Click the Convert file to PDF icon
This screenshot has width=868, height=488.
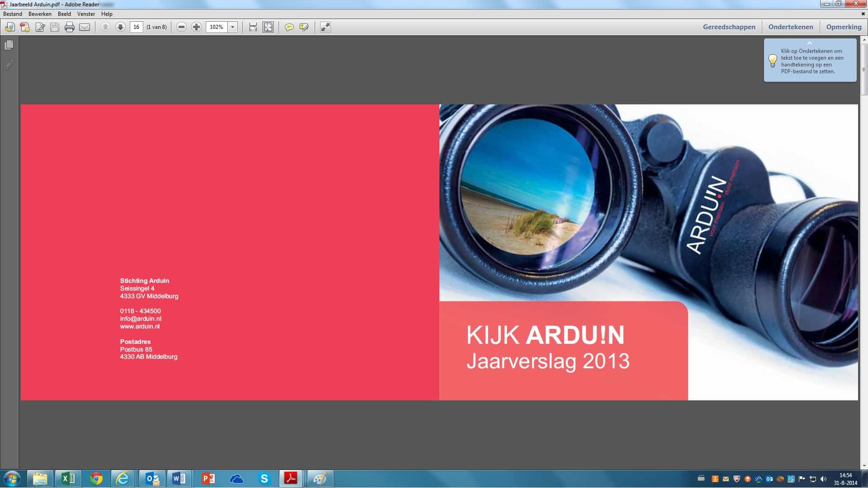click(x=25, y=27)
